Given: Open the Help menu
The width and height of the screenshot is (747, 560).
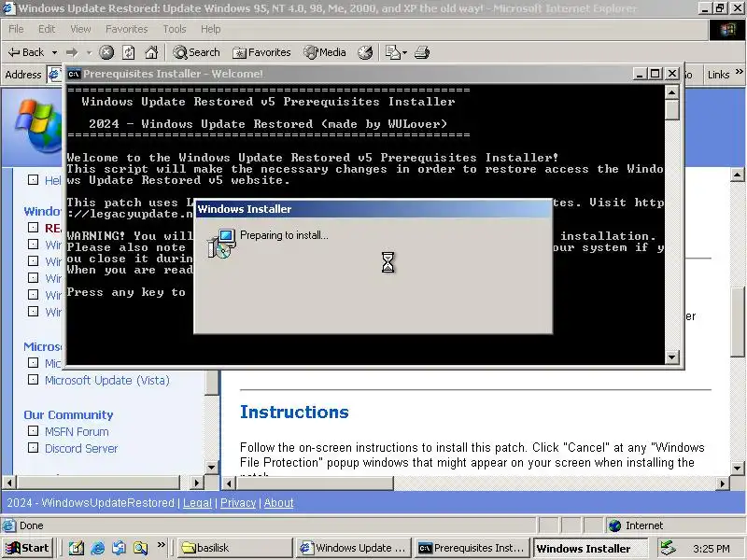Looking at the screenshot, I should pyautogui.click(x=211, y=29).
